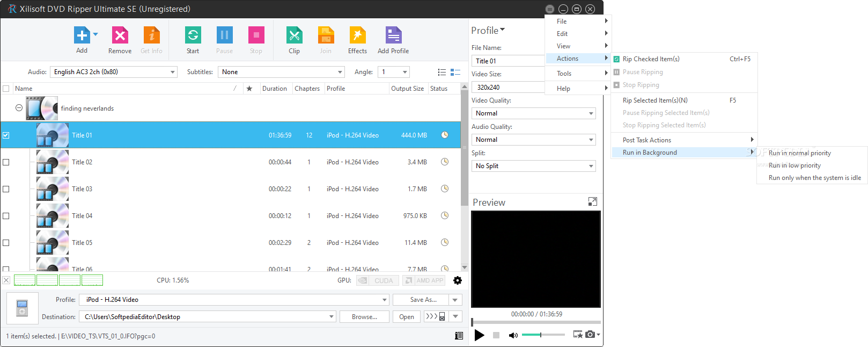Open the Destination path dropdown
Viewport: 868px width, 347px height.
[208, 317]
